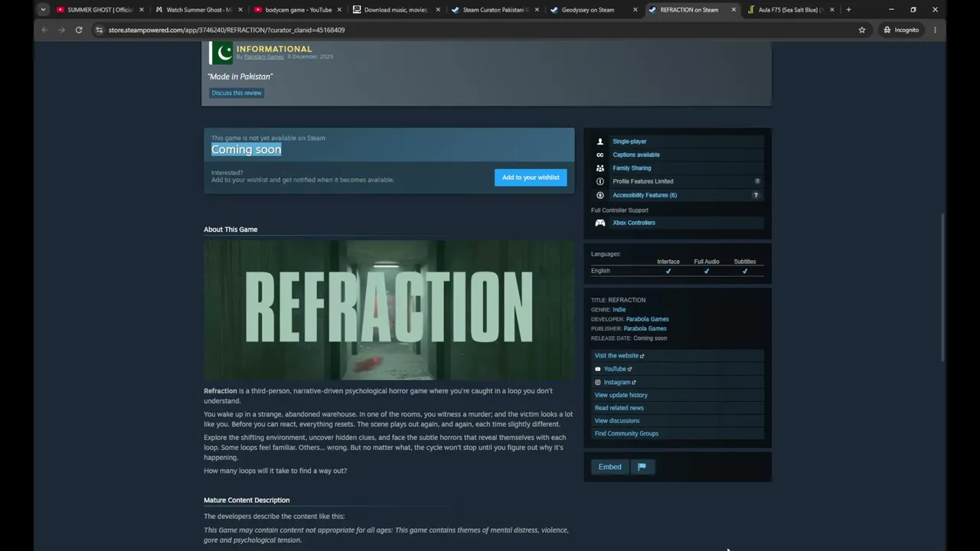980x551 pixels.
Task: Switch to the Aula F75 tab
Action: click(x=791, y=10)
